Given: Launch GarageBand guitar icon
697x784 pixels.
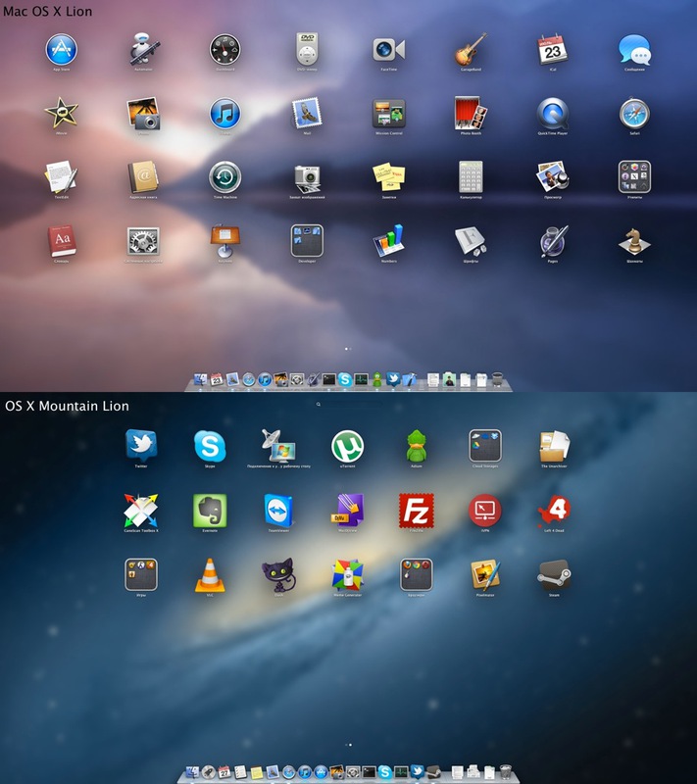Looking at the screenshot, I should (471, 50).
